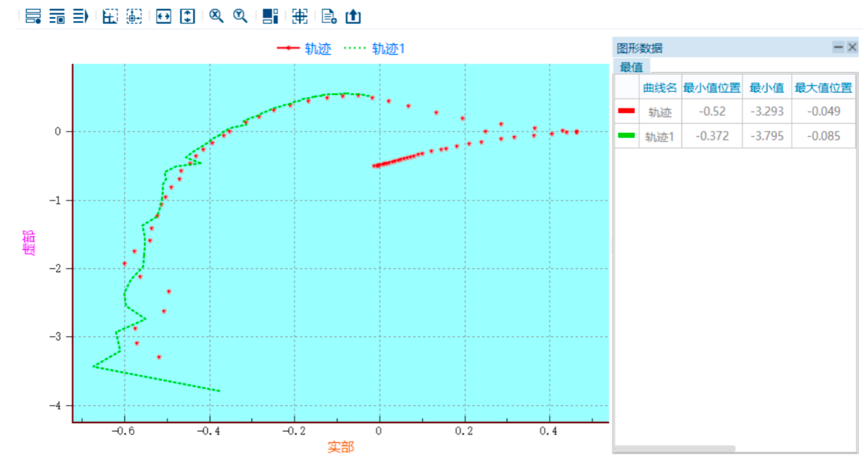Screen dimensions: 868x470
Task: Click the horizontal fit-width toolbar icon
Action: tap(163, 17)
